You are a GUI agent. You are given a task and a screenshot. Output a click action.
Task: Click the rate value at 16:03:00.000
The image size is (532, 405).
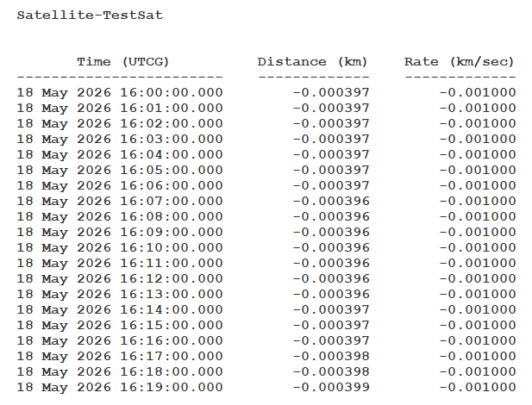[x=478, y=139]
